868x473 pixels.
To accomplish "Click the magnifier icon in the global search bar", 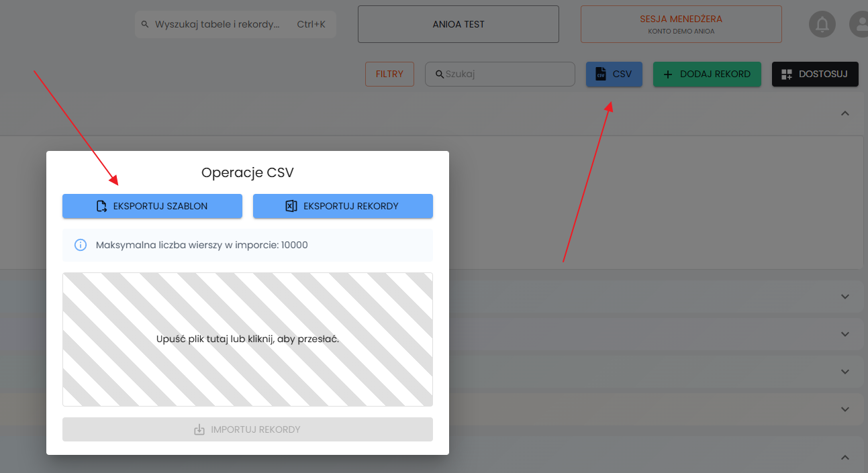I will 145,24.
